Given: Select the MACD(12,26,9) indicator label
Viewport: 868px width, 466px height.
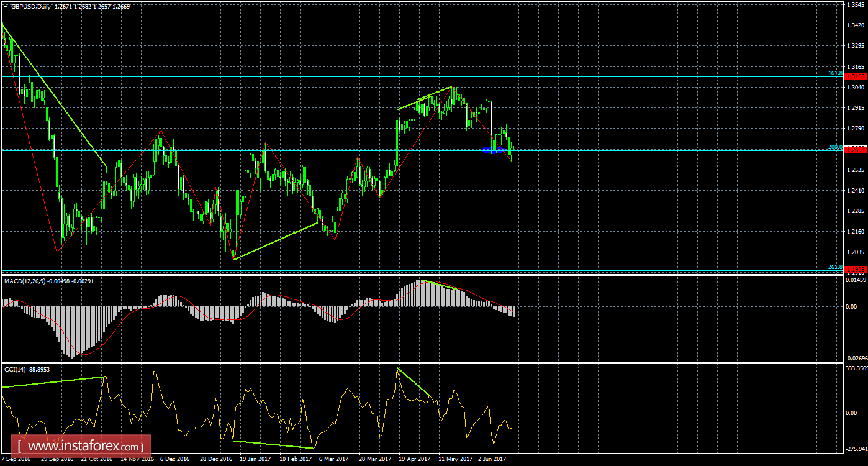Looking at the screenshot, I should (x=25, y=281).
